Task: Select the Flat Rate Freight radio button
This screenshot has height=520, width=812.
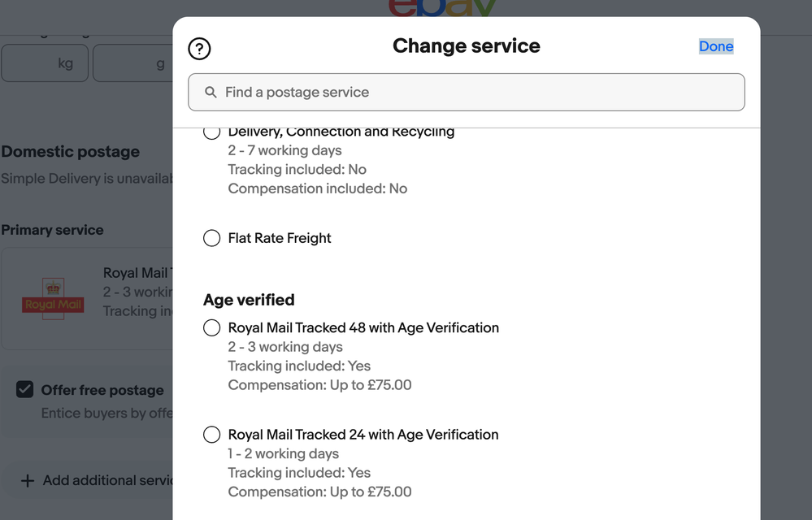Action: point(212,238)
